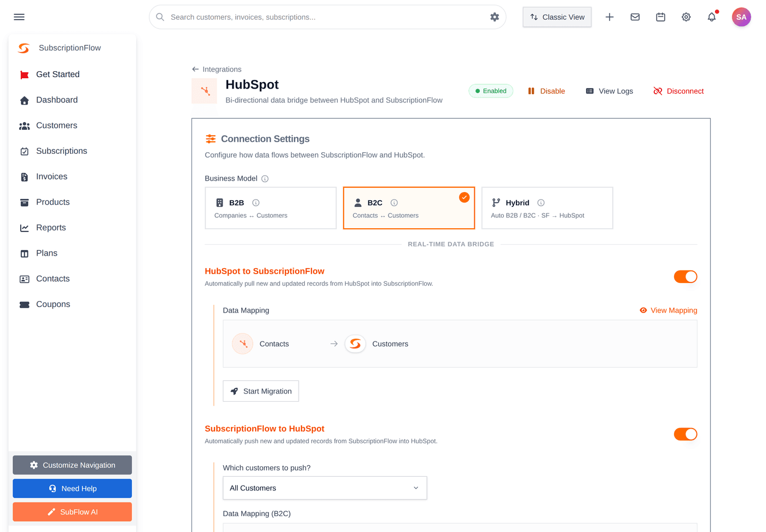The image size is (766, 532).
Task: Click the Connection Settings sliders icon
Action: (211, 139)
